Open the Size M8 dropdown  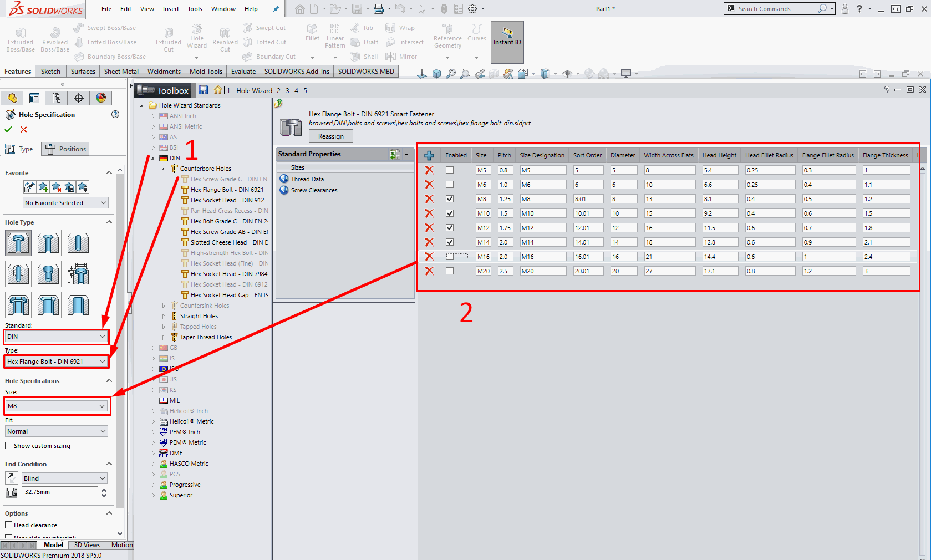click(x=56, y=406)
